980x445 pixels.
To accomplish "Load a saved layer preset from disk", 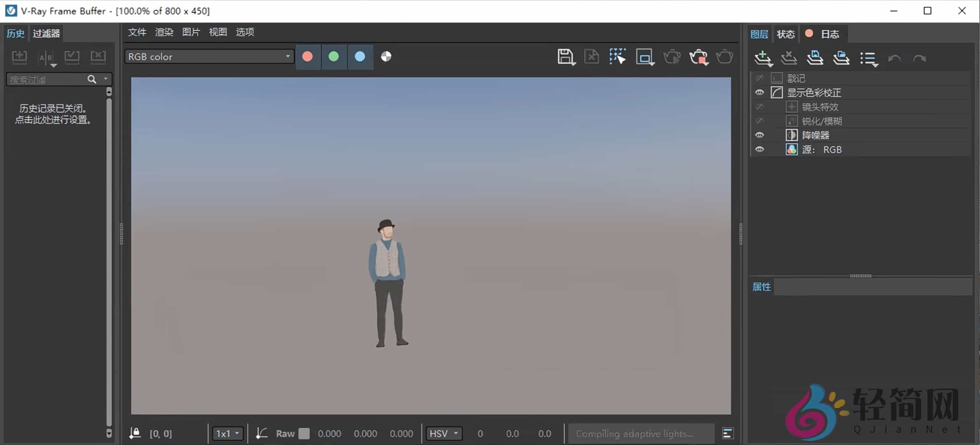I will pyautogui.click(x=841, y=58).
